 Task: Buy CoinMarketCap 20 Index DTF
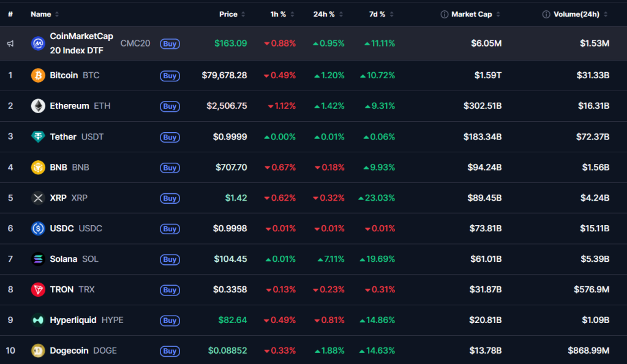tap(170, 43)
